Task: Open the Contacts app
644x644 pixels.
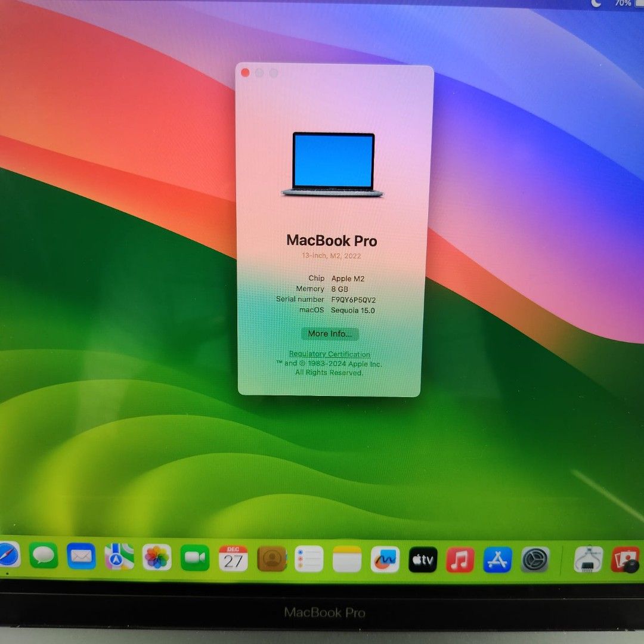Action: click(271, 558)
